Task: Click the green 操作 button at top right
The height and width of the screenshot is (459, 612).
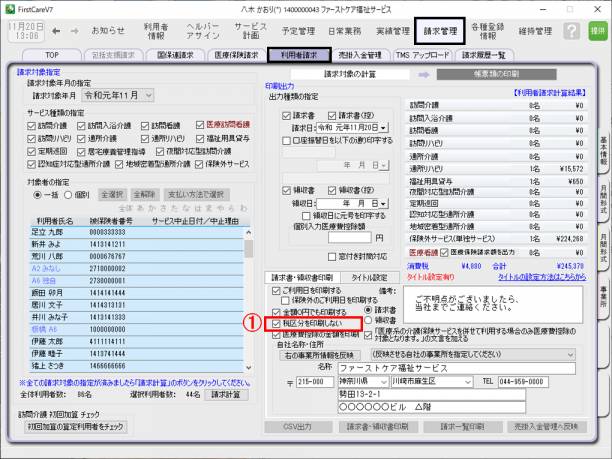Action: (x=597, y=30)
